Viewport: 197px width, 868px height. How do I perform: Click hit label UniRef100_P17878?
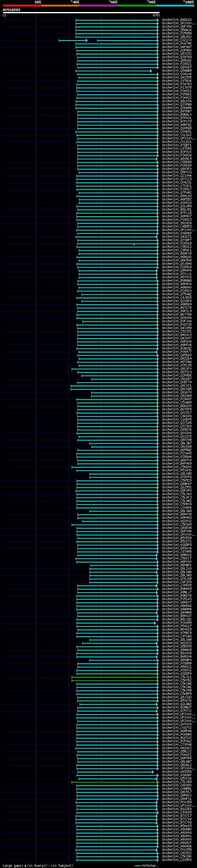177,87
